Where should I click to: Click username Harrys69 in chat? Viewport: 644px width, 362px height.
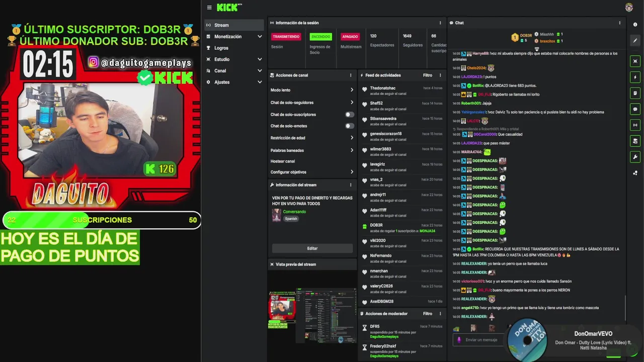(x=480, y=53)
